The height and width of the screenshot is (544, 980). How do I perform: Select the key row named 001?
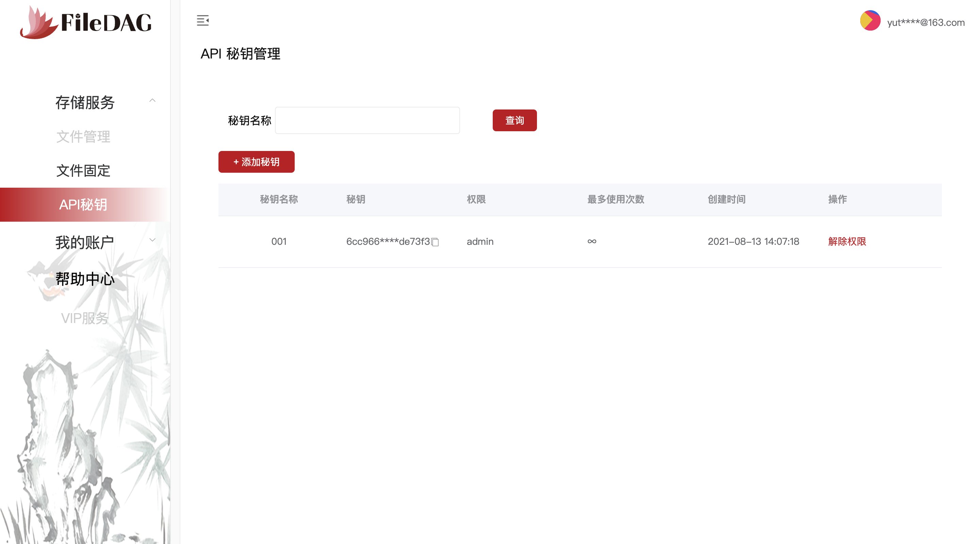click(x=279, y=241)
